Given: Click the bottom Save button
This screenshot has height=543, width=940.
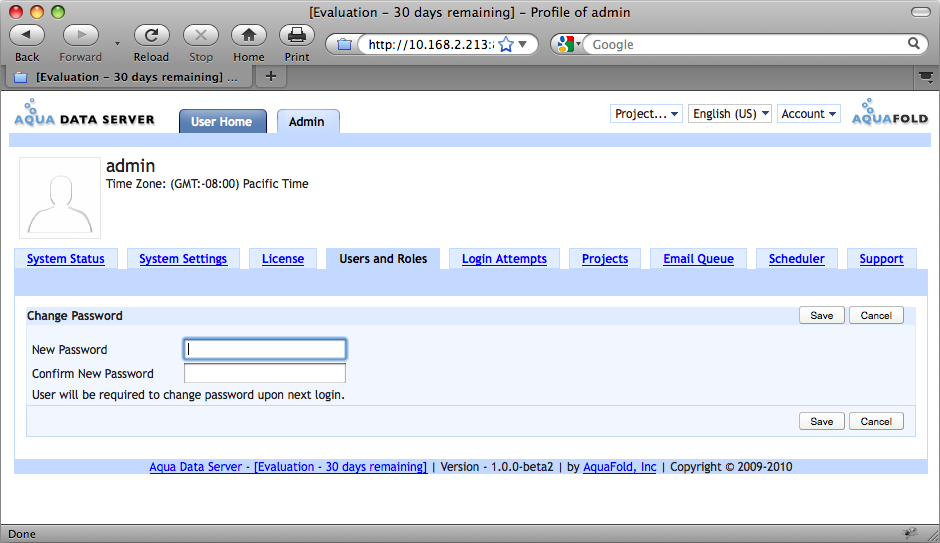Looking at the screenshot, I should point(822,421).
